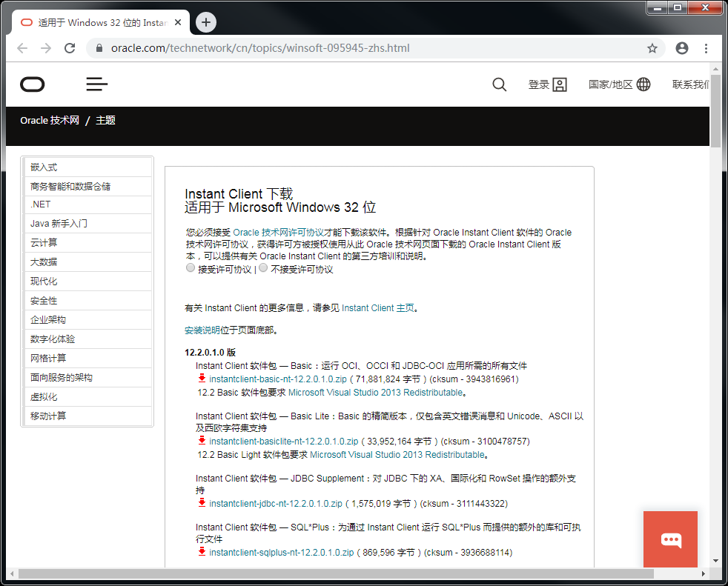Click Oracle 技术网 breadcrumb link

click(50, 121)
